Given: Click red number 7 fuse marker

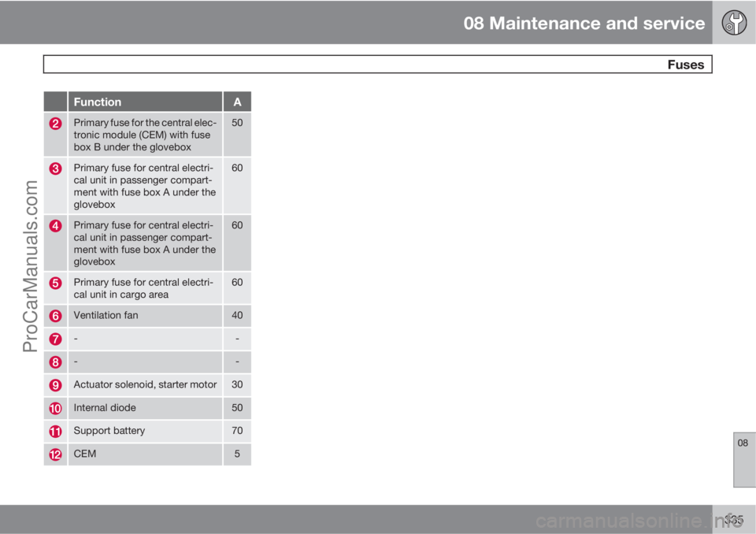Looking at the screenshot, I should click(x=55, y=339).
